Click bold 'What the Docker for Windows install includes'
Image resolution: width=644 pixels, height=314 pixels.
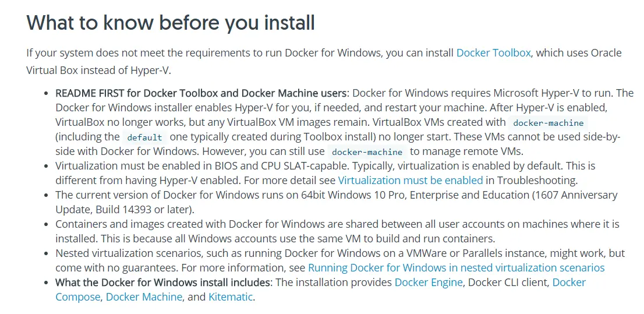(164, 283)
